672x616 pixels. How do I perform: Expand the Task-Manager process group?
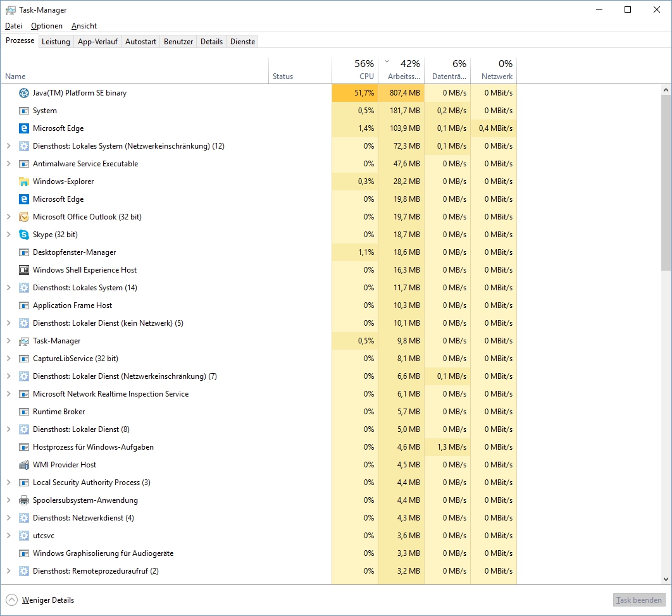[x=9, y=341]
